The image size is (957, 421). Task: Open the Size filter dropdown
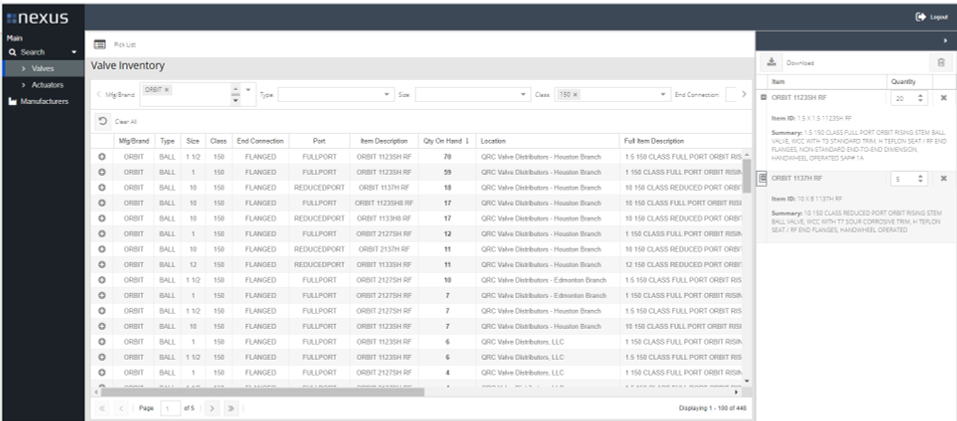pyautogui.click(x=524, y=95)
